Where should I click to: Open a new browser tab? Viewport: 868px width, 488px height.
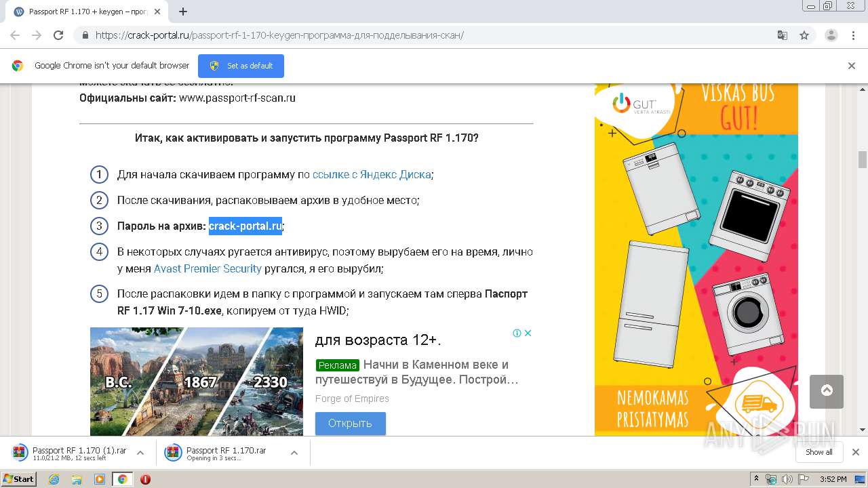coord(183,12)
